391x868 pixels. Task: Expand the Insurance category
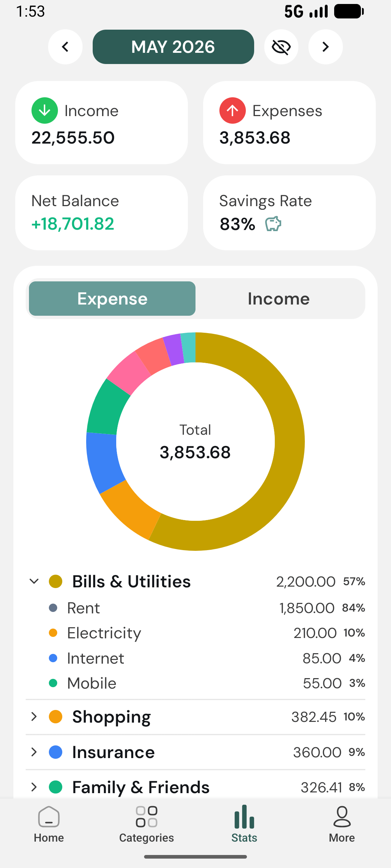click(x=34, y=752)
